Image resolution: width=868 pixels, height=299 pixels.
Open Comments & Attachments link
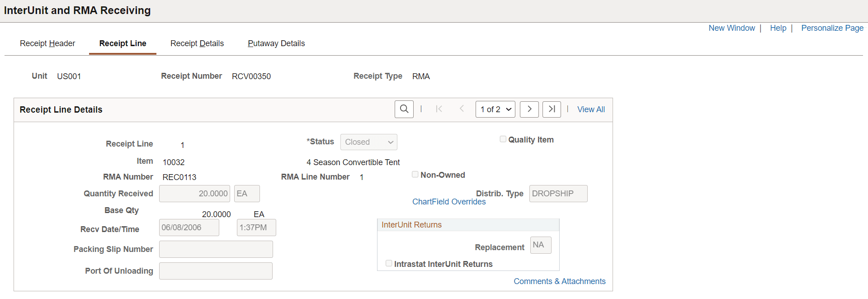(x=559, y=281)
